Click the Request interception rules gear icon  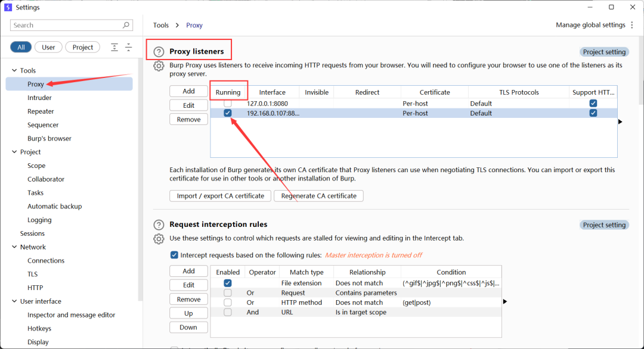[159, 239]
